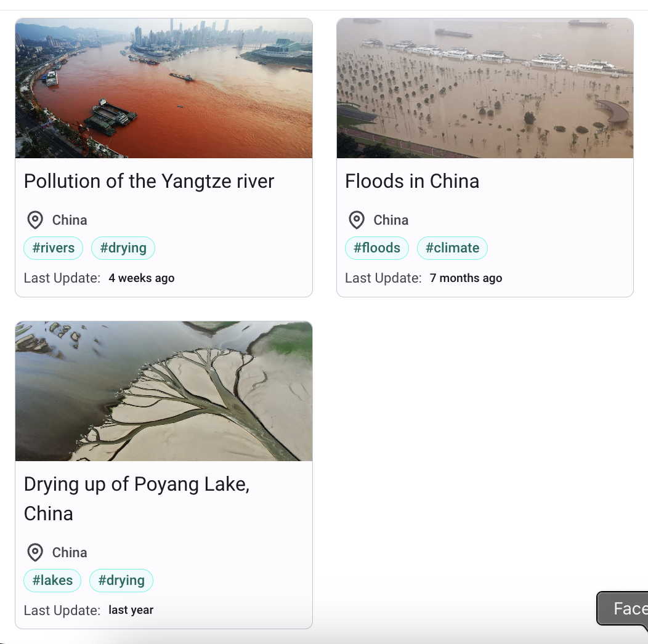Select #drying tag on Poyang Lake card

(121, 581)
